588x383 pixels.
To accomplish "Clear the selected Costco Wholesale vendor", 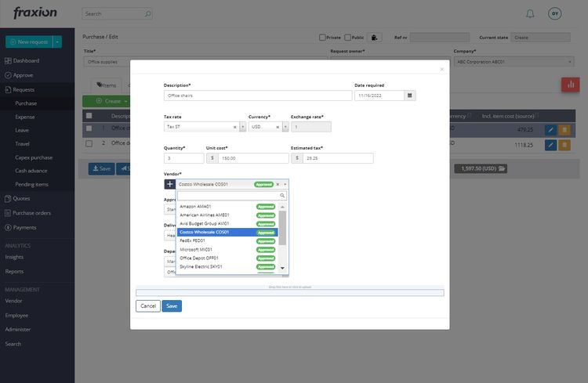I will pyautogui.click(x=278, y=184).
